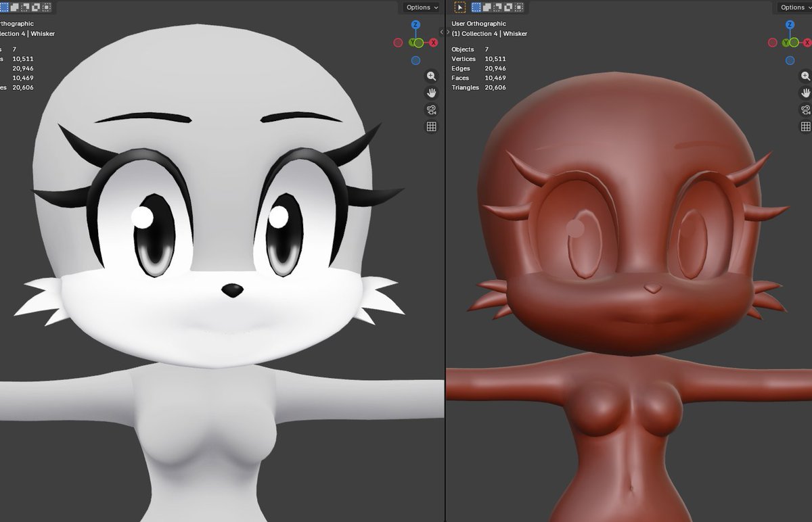Click the 'User Orthographic' label in right viewport
This screenshot has height=522, width=812.
(x=478, y=24)
